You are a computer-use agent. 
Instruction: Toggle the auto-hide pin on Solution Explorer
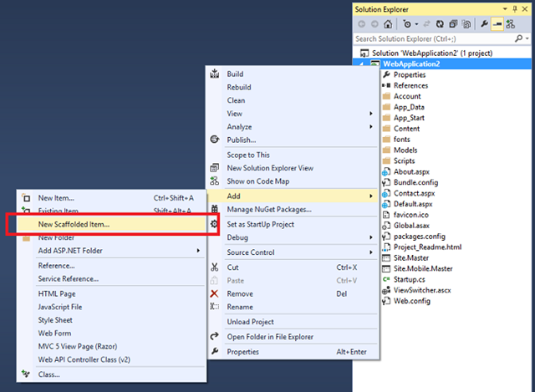[515, 9]
